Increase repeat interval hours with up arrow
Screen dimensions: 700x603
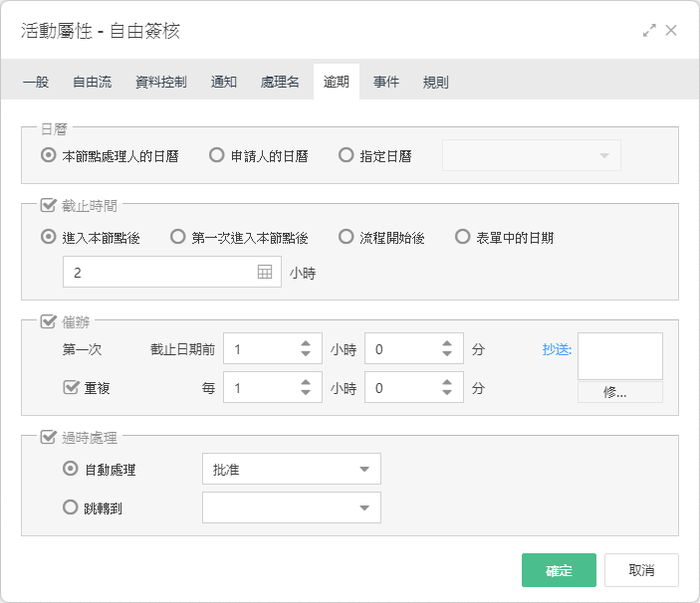[x=306, y=382]
